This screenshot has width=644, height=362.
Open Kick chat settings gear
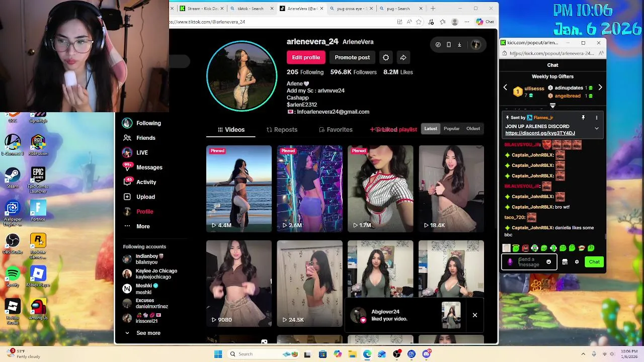(577, 262)
